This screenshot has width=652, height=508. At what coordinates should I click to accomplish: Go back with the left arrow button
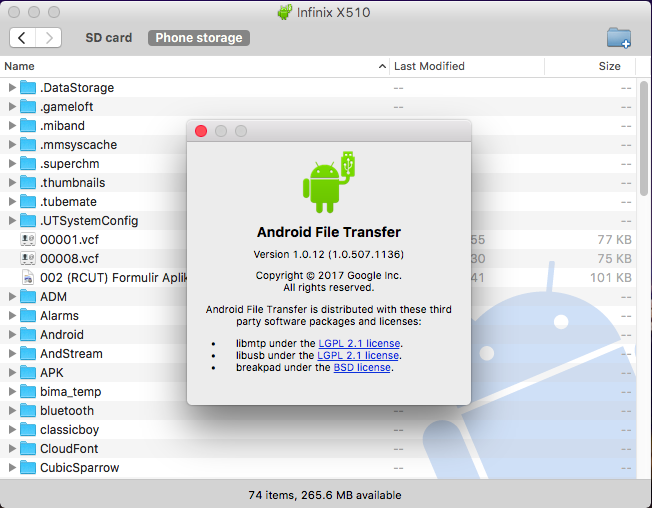(x=22, y=38)
